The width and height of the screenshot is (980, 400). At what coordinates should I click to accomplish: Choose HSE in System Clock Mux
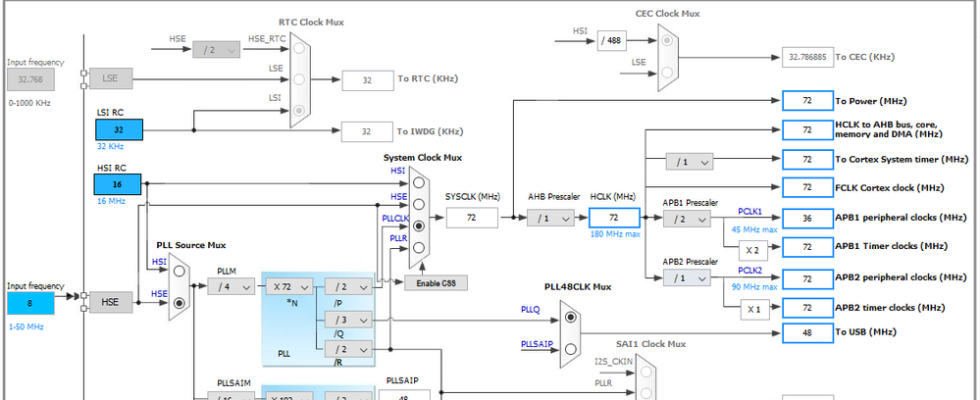[x=418, y=204]
